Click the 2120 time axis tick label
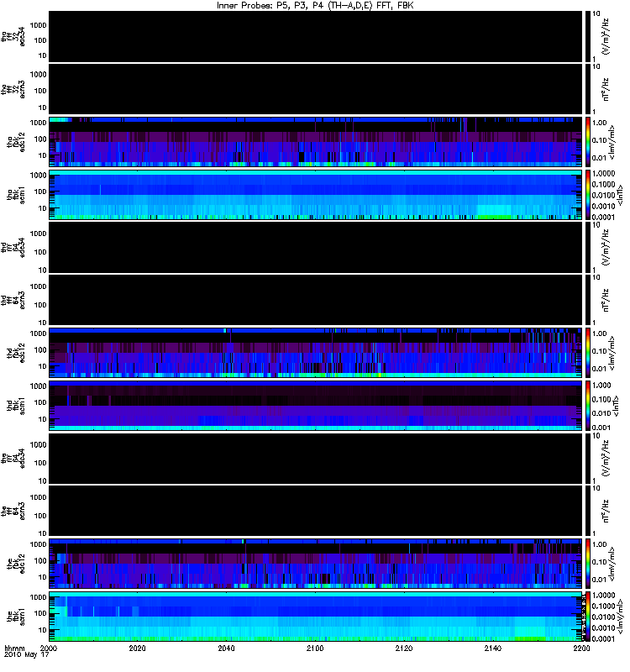This screenshot has width=630, height=672. point(404,648)
